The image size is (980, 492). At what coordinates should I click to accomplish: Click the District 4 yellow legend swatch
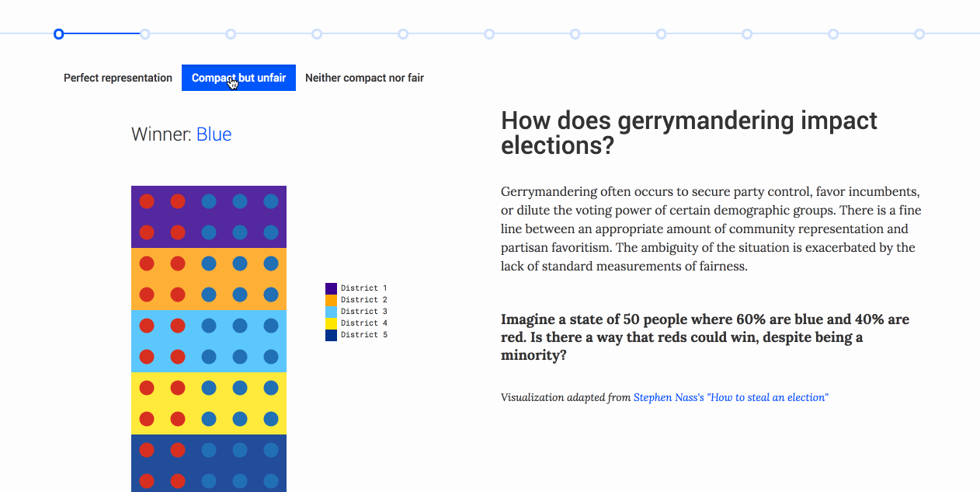pyautogui.click(x=331, y=323)
